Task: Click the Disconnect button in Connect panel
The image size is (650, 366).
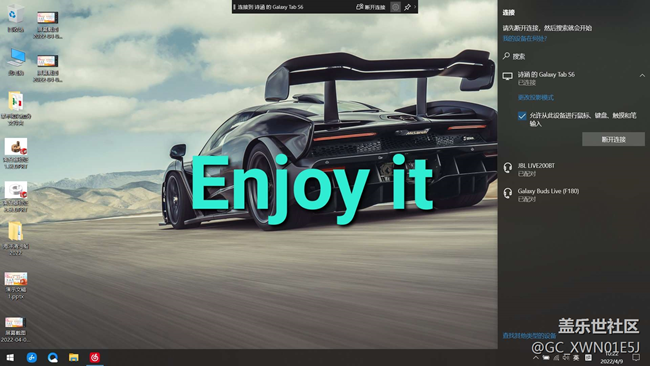Action: [613, 139]
